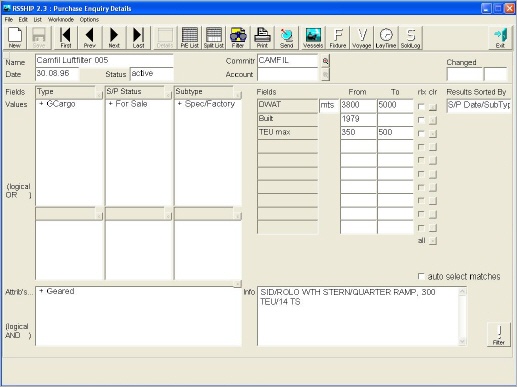Click the New toolbar icon
517x387 pixels.
[15, 38]
